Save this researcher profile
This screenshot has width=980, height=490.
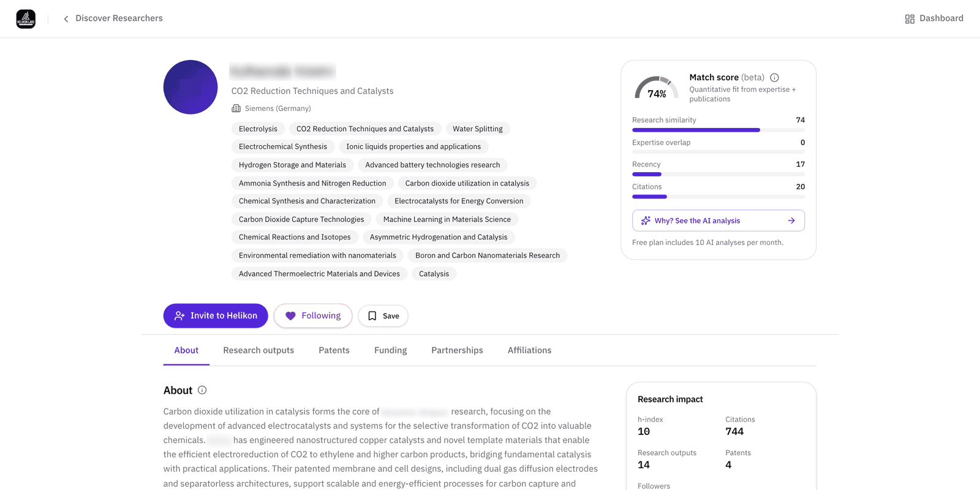(383, 316)
